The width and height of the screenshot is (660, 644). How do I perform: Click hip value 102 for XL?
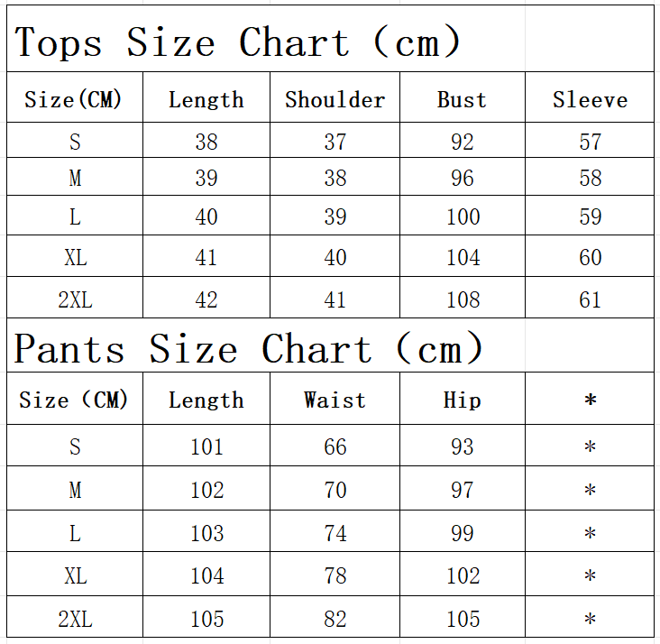click(x=463, y=575)
